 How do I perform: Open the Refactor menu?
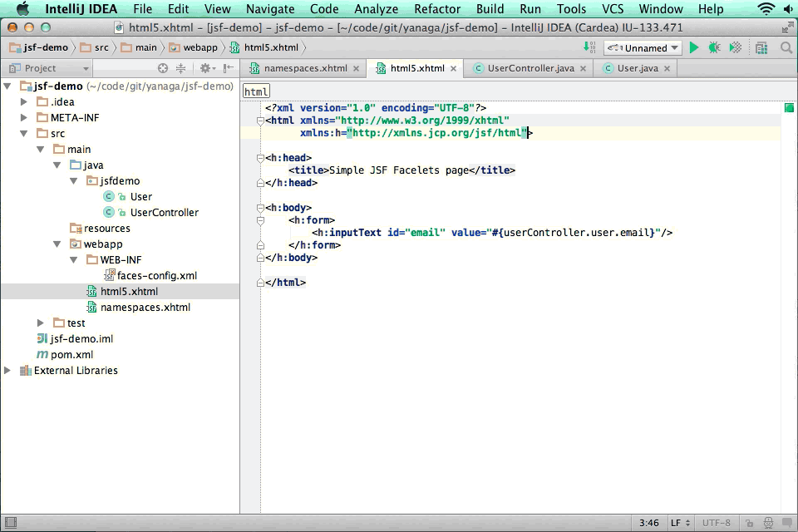coord(437,9)
